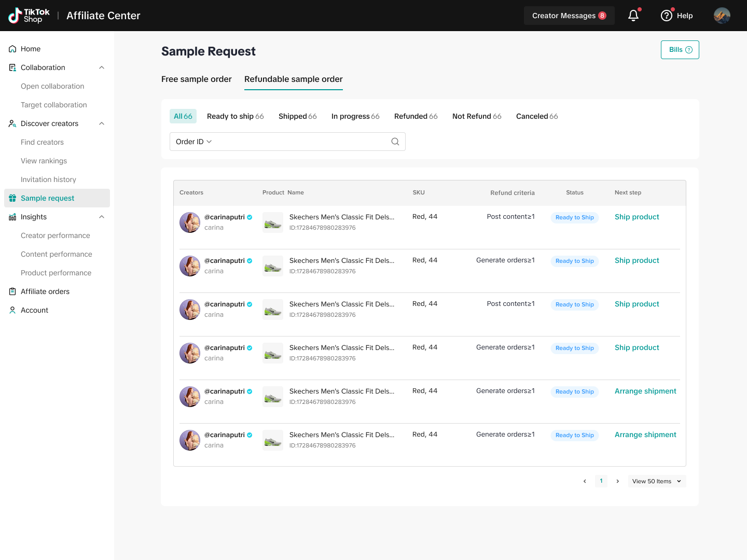The image size is (747, 560).
Task: Click the notification bell icon
Action: point(633,16)
